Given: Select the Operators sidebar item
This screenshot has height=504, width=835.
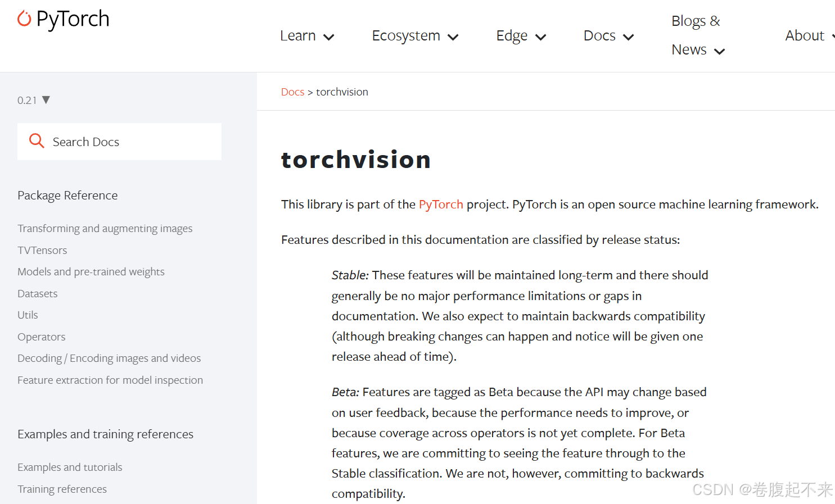Looking at the screenshot, I should [41, 337].
